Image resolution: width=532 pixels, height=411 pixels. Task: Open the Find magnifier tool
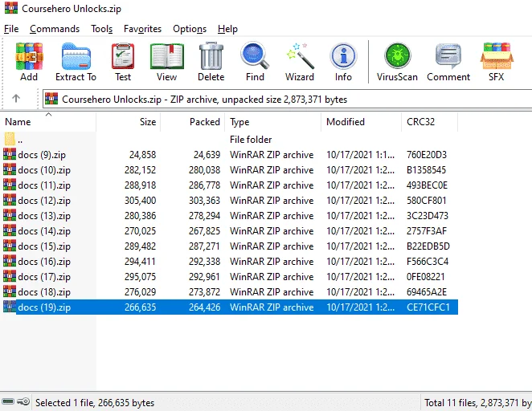tap(255, 56)
